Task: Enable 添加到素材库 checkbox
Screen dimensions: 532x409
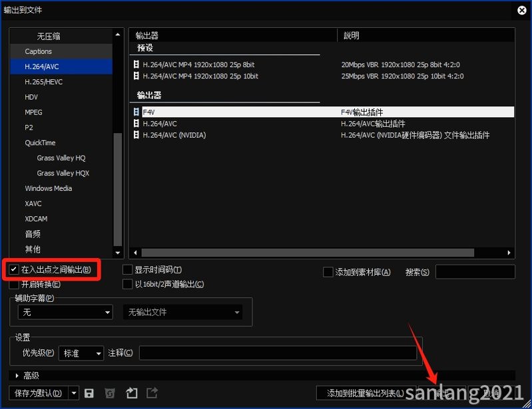Action: (328, 272)
